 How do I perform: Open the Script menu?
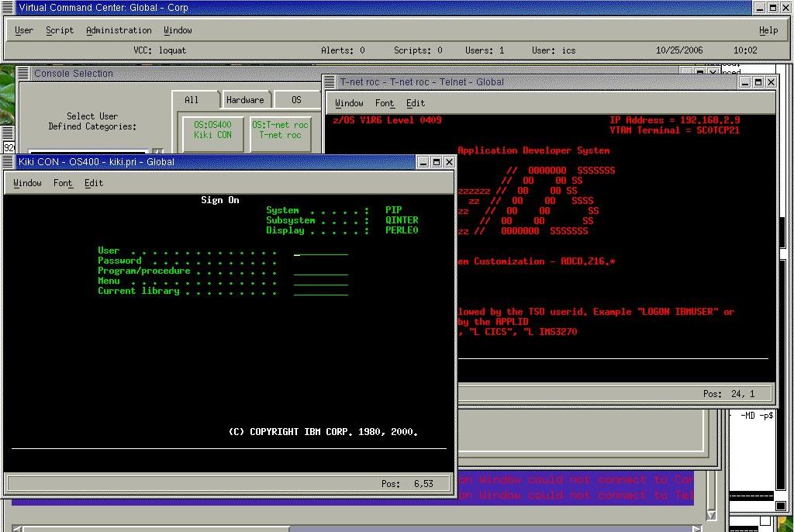point(60,30)
